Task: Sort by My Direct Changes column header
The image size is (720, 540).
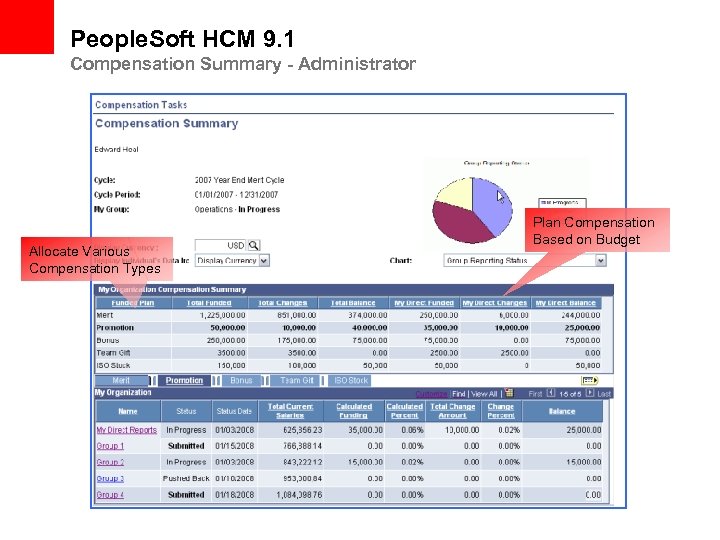Action: point(495,303)
